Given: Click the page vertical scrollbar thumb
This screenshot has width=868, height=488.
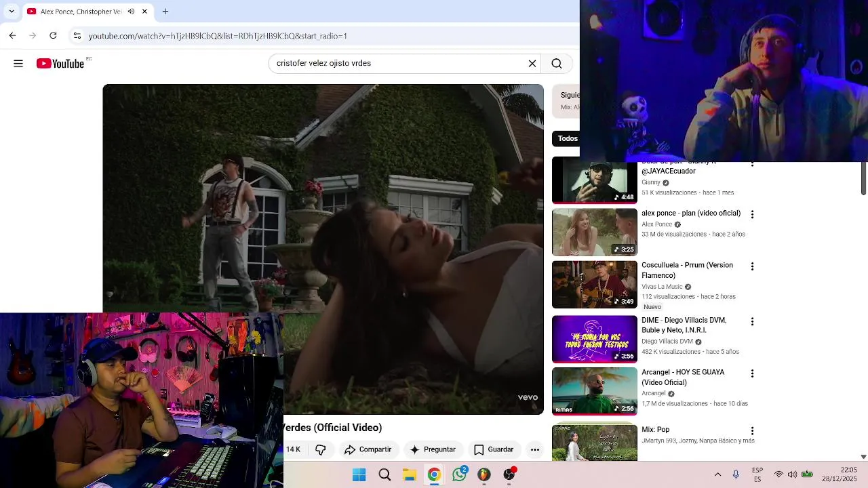Looking at the screenshot, I should (863, 178).
